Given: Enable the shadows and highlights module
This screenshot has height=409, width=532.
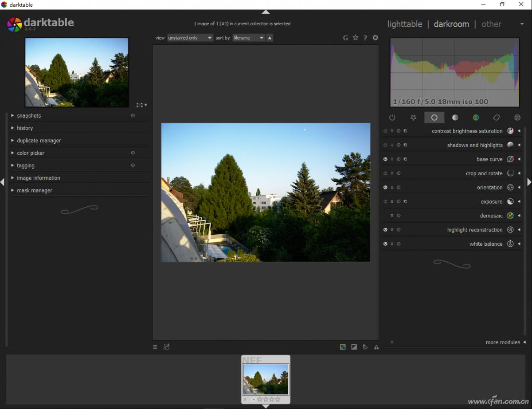Looking at the screenshot, I should coord(385,145).
